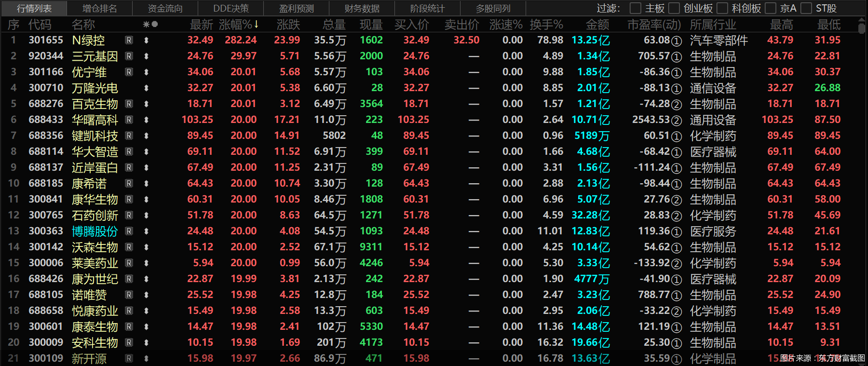This screenshot has width=868, height=366.
Task: Click the R badge beside 康华生物
Action: pos(129,200)
